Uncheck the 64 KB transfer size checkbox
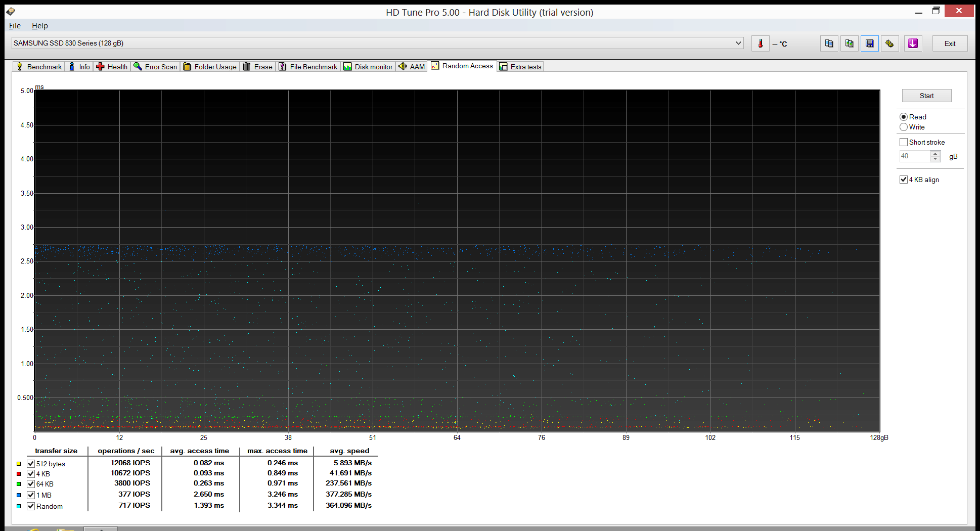This screenshot has height=531, width=980. point(31,484)
